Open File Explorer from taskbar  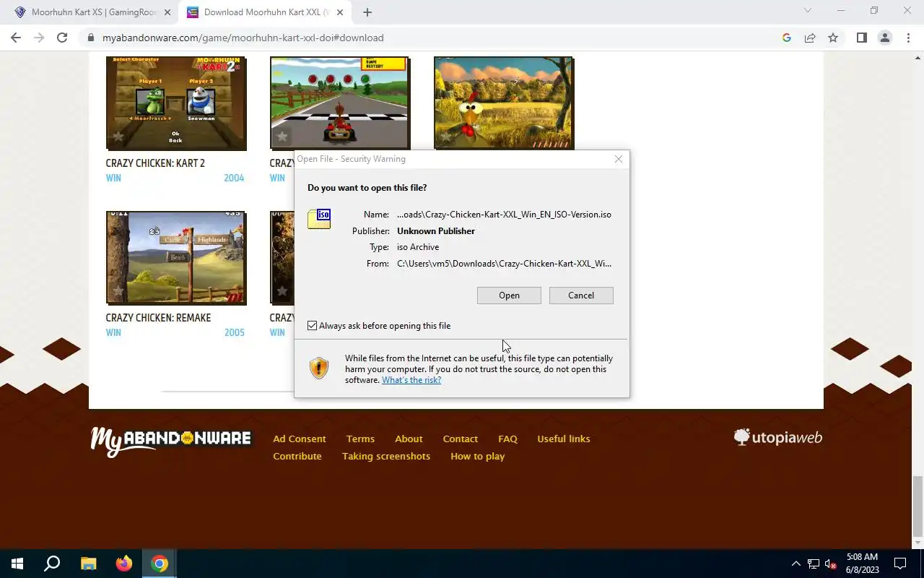[x=88, y=564]
